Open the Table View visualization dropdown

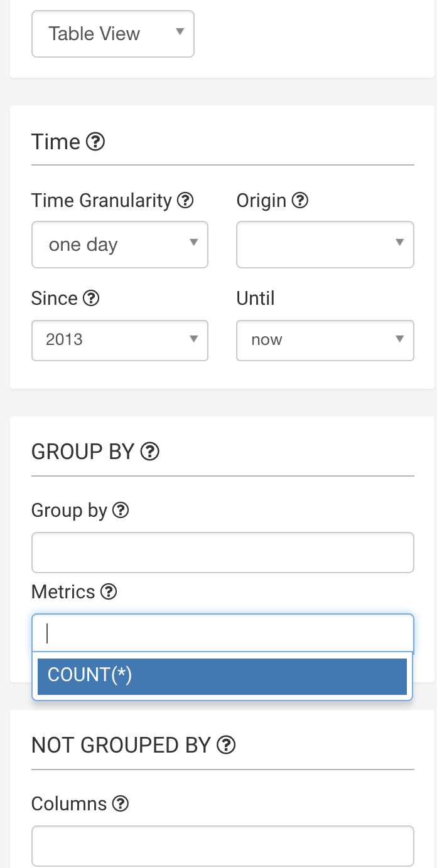coord(113,34)
